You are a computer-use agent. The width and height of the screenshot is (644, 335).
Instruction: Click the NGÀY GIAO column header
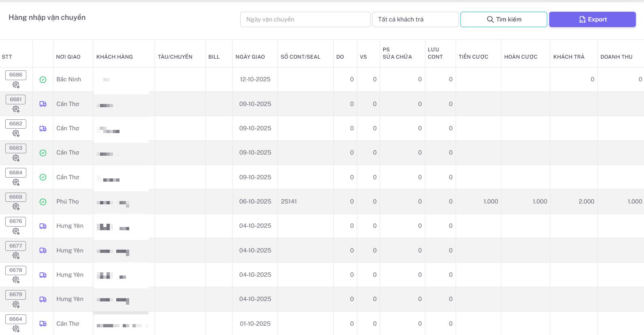point(250,57)
